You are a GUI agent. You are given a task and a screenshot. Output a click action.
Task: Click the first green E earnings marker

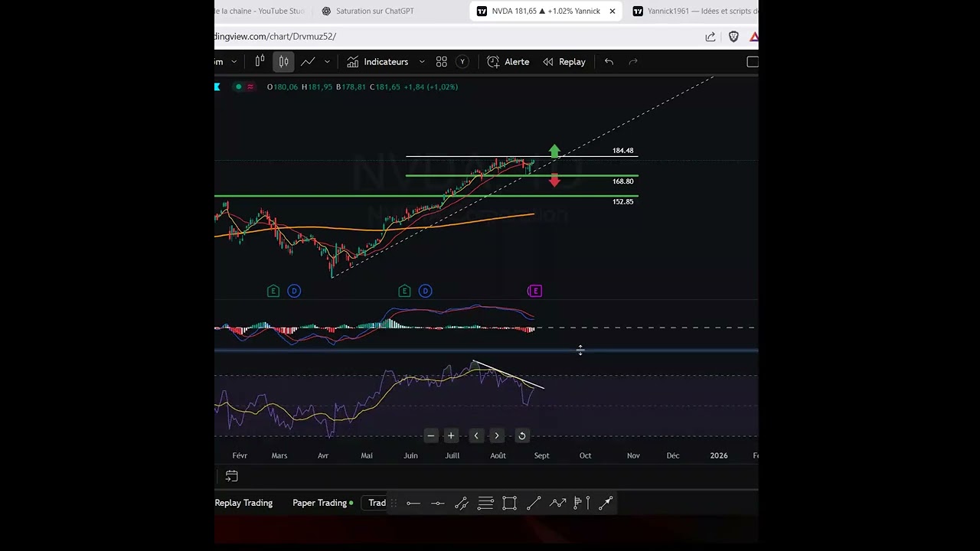(273, 291)
